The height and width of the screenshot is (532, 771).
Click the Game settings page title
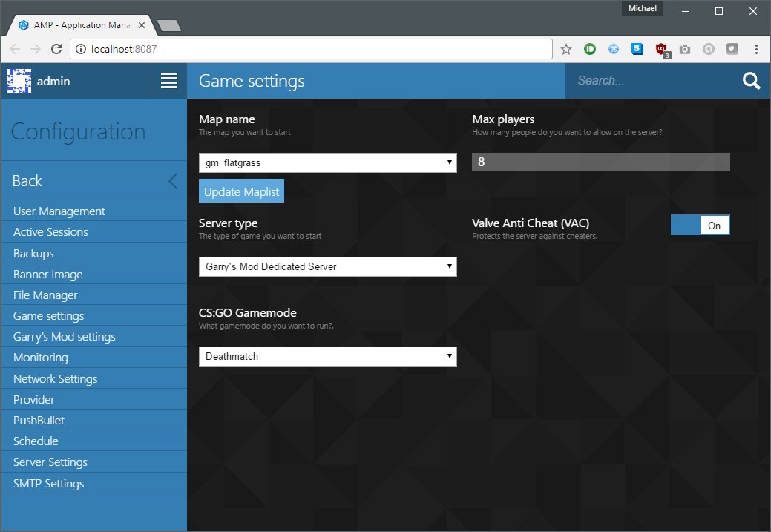click(x=252, y=81)
